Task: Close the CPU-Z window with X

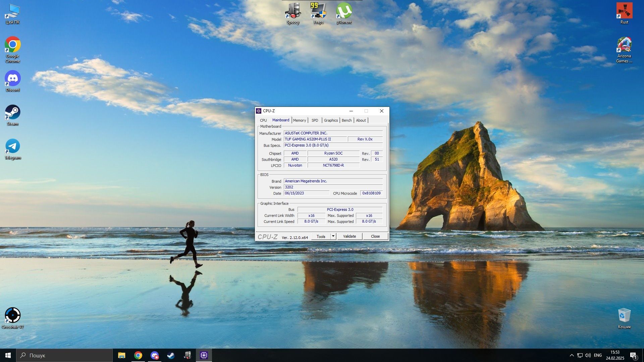Action: point(382,111)
